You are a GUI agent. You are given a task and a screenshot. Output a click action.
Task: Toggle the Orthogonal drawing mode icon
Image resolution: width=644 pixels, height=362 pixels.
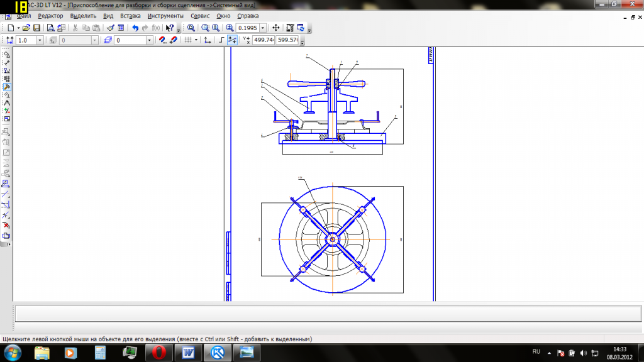221,40
